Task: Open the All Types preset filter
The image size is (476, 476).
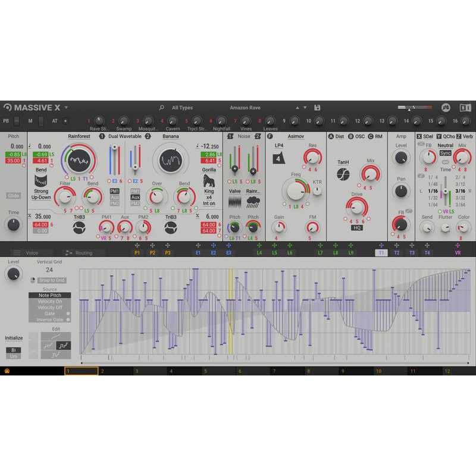Action: tap(182, 108)
